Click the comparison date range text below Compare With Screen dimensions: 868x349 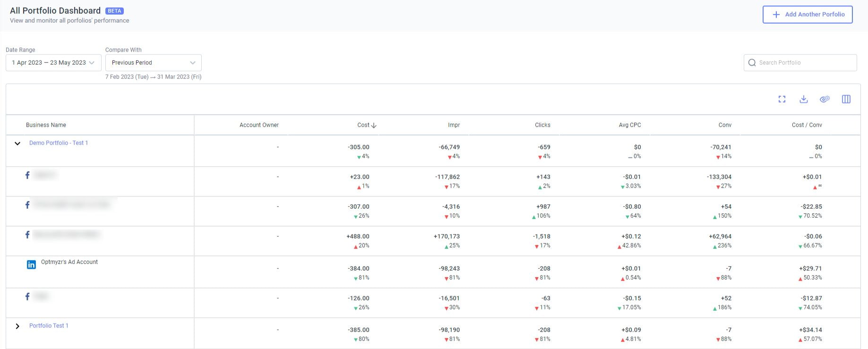coord(153,77)
